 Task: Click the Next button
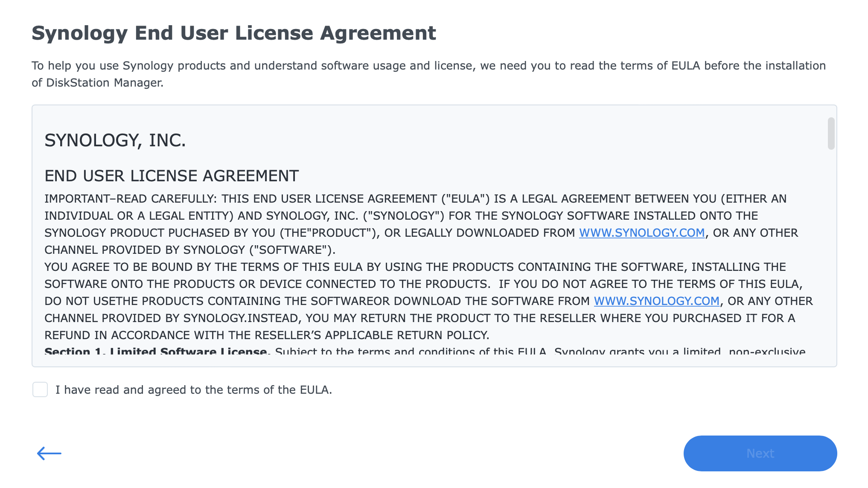[760, 453]
